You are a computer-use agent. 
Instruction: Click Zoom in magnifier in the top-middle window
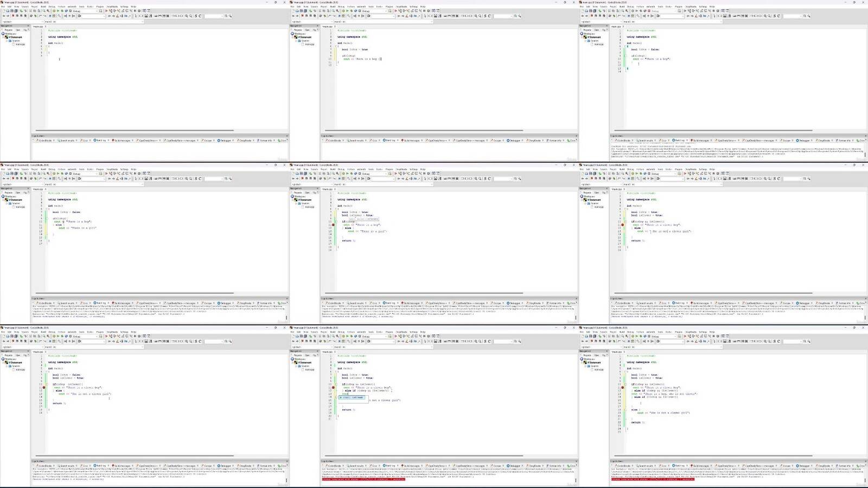pyautogui.click(x=475, y=16)
